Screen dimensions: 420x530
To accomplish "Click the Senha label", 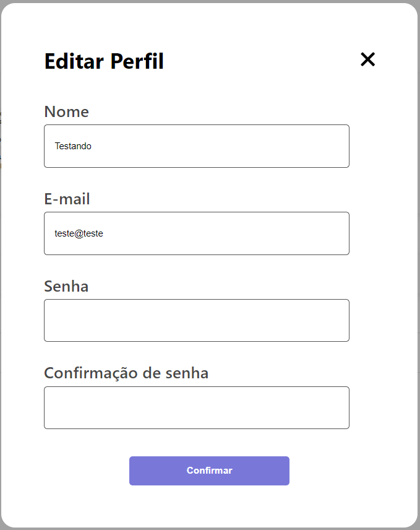I will (66, 286).
